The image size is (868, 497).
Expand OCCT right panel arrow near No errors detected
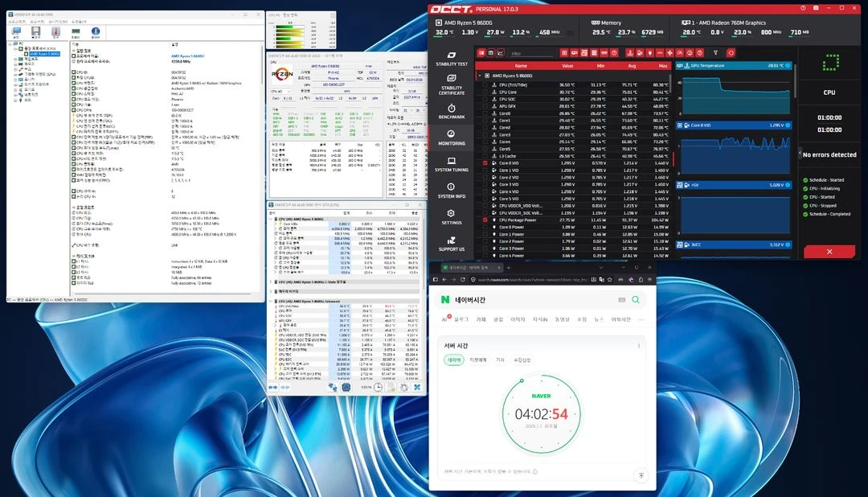800,154
